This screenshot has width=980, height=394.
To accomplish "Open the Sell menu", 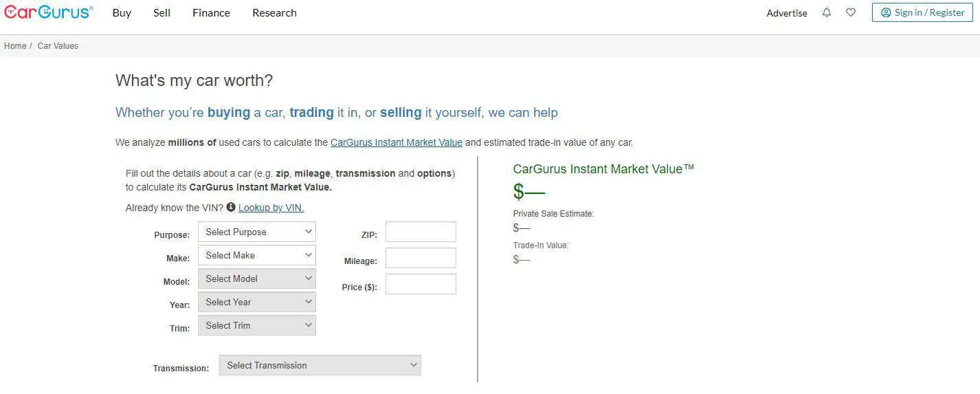I will (x=162, y=13).
